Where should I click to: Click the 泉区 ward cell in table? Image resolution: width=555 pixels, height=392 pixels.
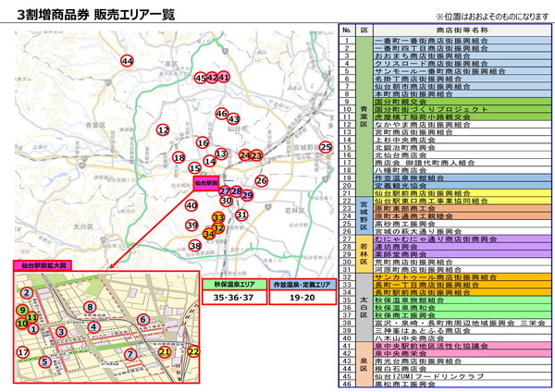(364, 364)
